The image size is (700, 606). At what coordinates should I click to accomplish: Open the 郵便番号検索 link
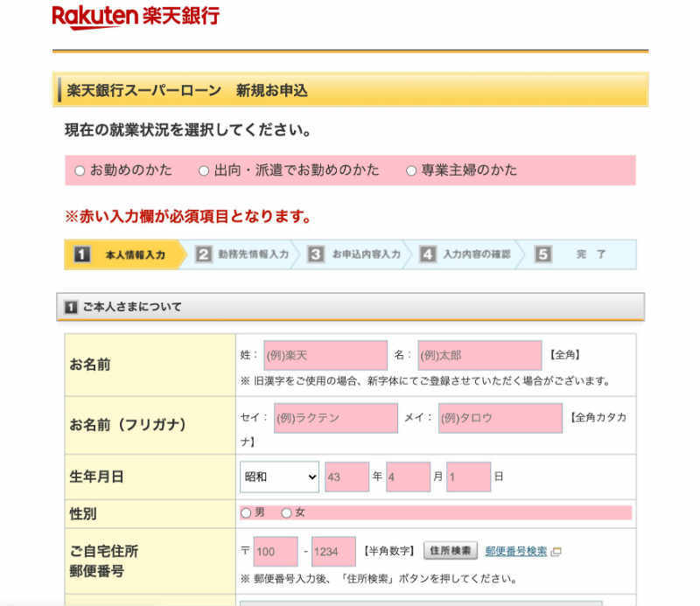coord(516,552)
